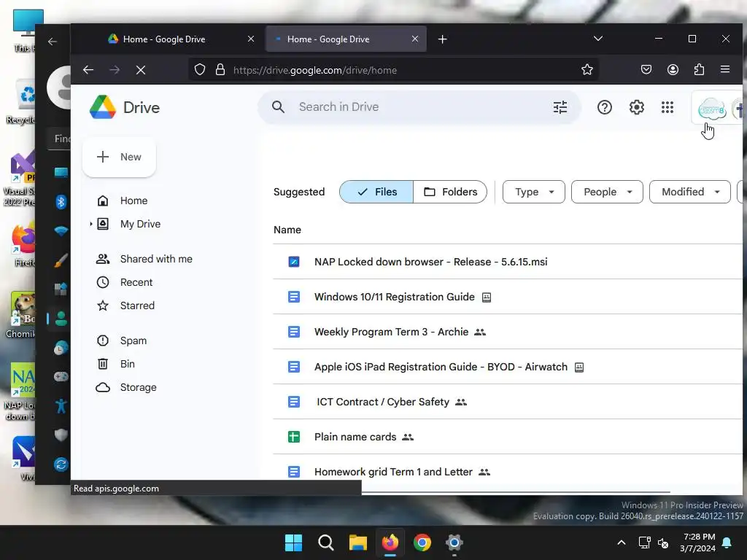747x560 pixels.
Task: Go back in Firefox toolbar
Action: coord(88,70)
